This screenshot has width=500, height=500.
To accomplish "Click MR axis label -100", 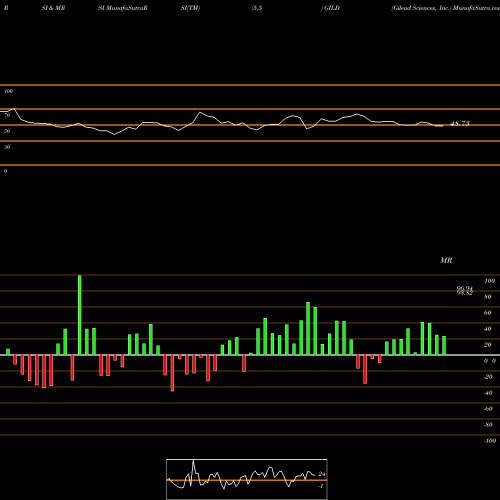I will pyautogui.click(x=490, y=441).
